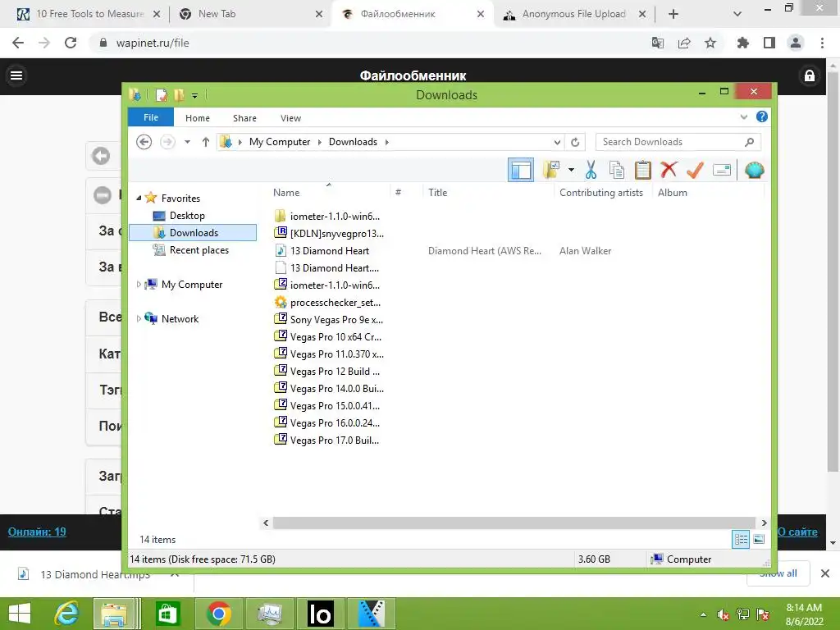Switch to Details view button
Image resolution: width=840 pixels, height=630 pixels.
[x=741, y=540]
